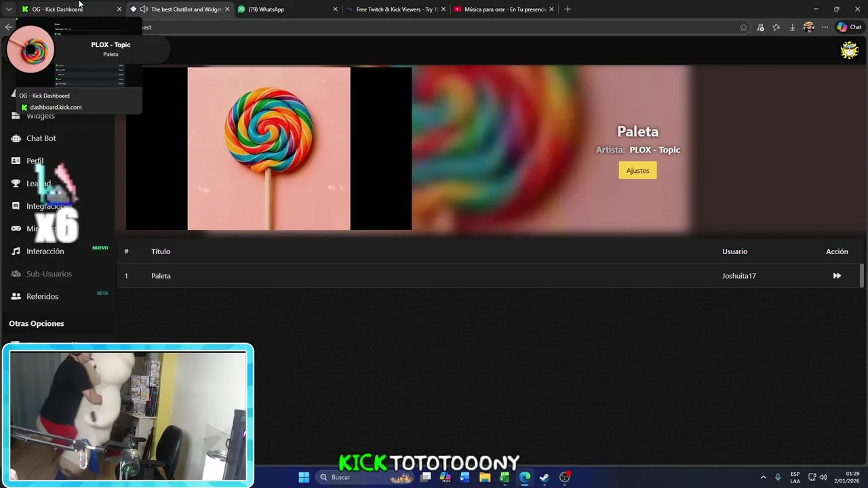The height and width of the screenshot is (488, 868).
Task: Open the browser media control icon
Action: (x=760, y=27)
